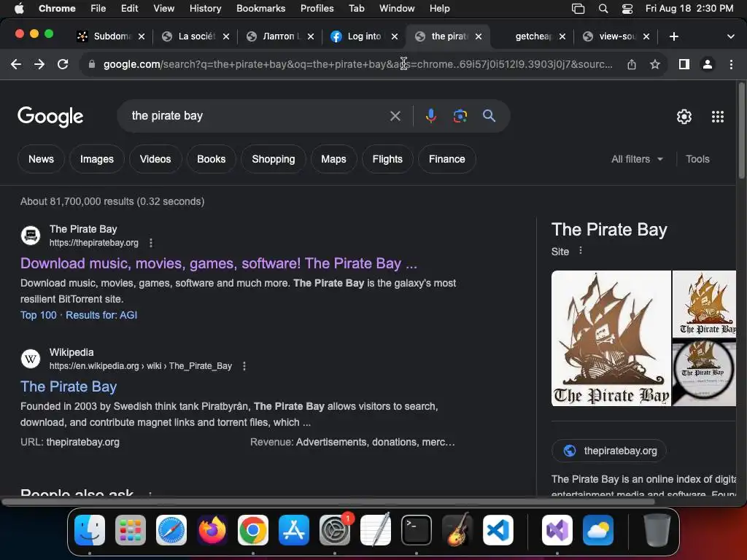747x560 pixels.
Task: Submit search with magnifier icon
Action: tap(489, 116)
